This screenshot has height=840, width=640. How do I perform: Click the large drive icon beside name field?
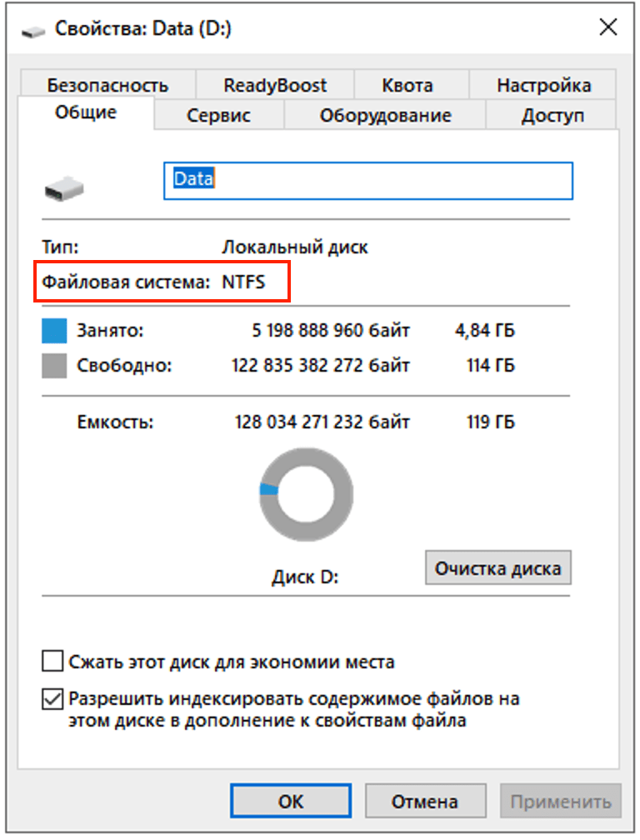tap(64, 188)
